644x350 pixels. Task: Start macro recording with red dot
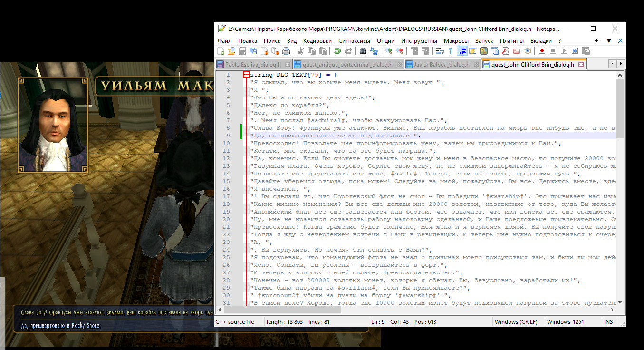click(x=542, y=51)
